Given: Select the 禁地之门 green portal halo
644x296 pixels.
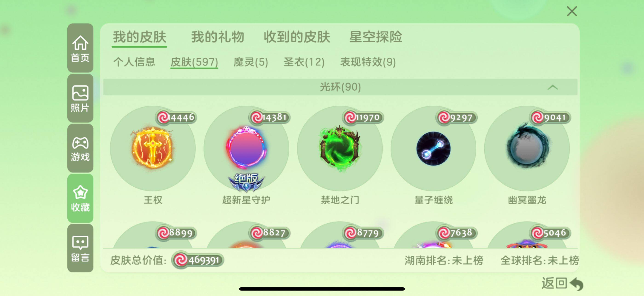Looking at the screenshot, I should click(x=340, y=149).
